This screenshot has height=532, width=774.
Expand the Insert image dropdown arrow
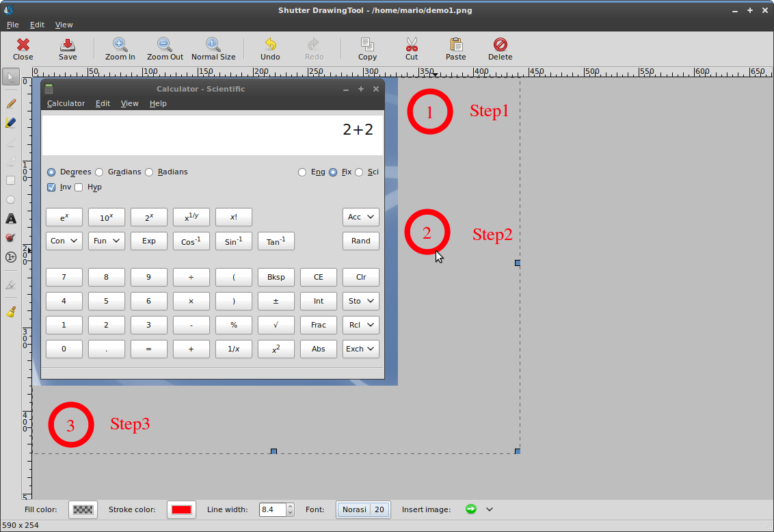tap(490, 509)
